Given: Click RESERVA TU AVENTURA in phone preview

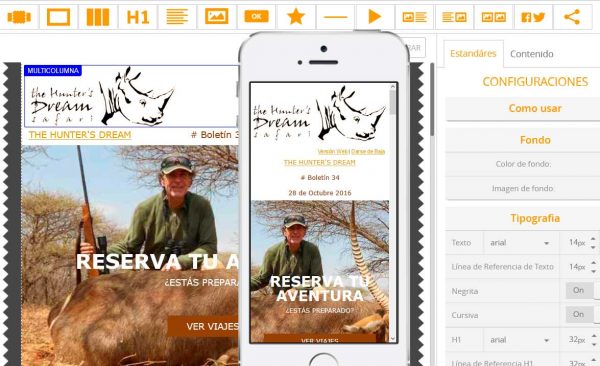Looking at the screenshot, I should [320, 289].
